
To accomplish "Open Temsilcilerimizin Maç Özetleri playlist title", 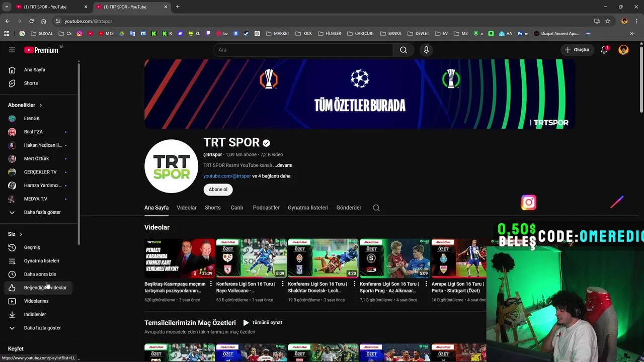I will pos(190,323).
